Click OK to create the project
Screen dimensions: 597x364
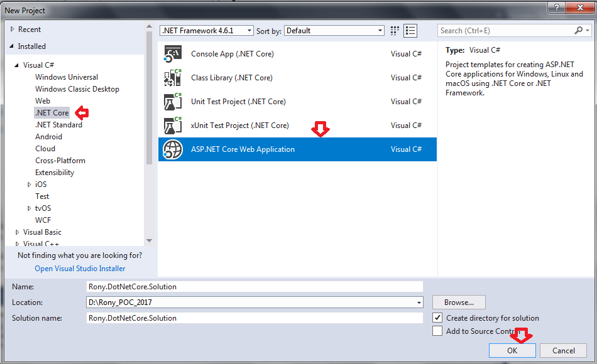point(512,350)
